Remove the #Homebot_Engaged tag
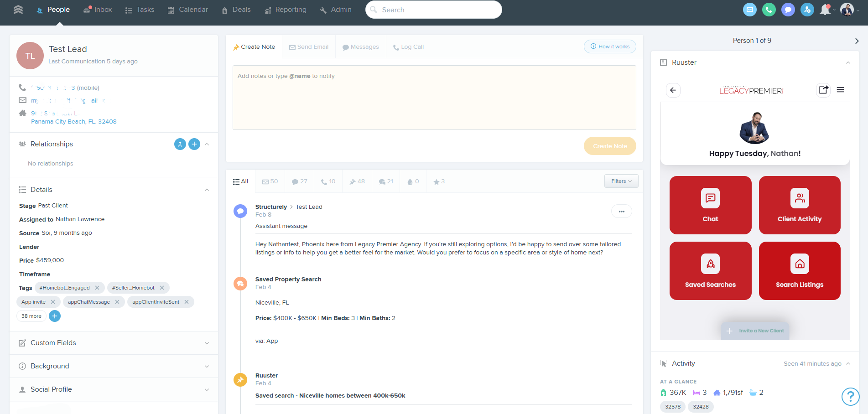868x414 pixels. pyautogui.click(x=97, y=288)
